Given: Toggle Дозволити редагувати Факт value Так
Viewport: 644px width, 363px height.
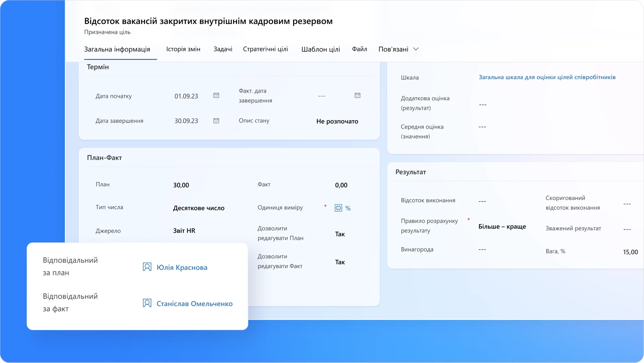Looking at the screenshot, I should (340, 262).
